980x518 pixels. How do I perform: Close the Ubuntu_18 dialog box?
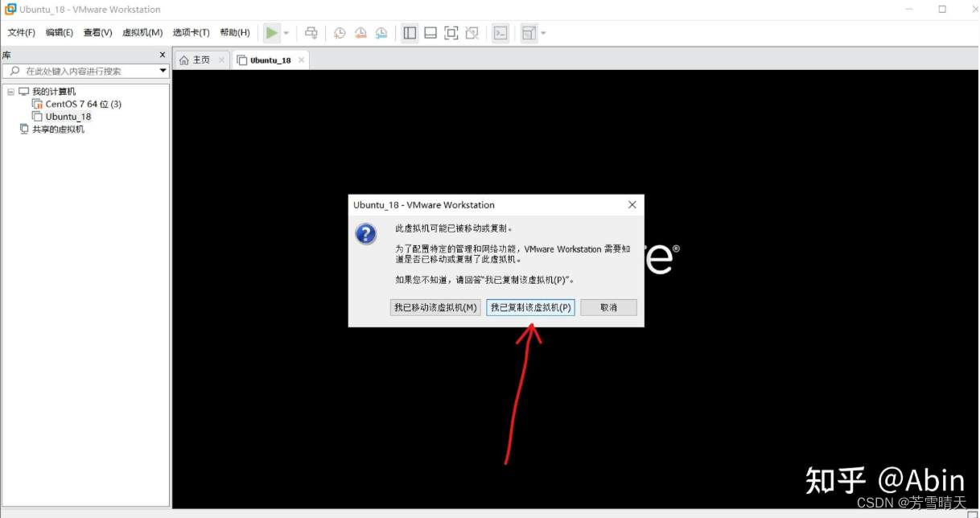632,204
